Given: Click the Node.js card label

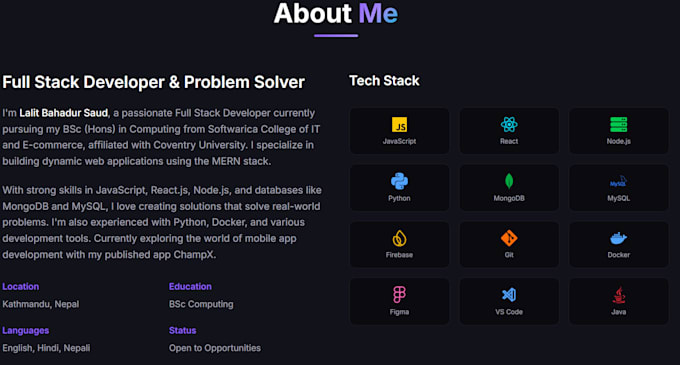Looking at the screenshot, I should point(618,141).
